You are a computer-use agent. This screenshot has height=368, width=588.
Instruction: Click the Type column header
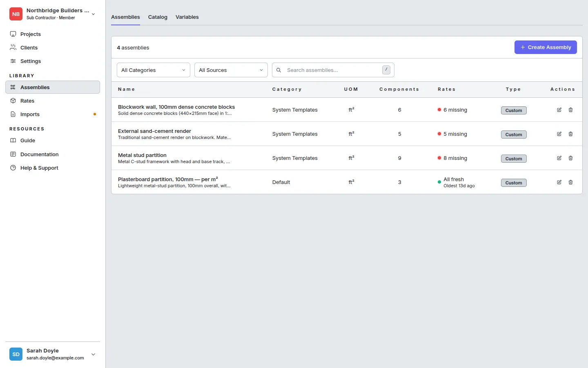click(513, 89)
